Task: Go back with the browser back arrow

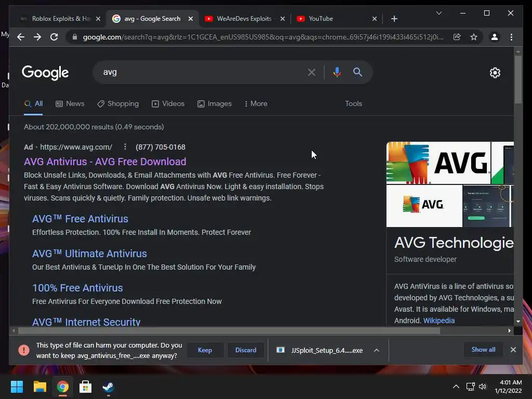Action: [21, 37]
